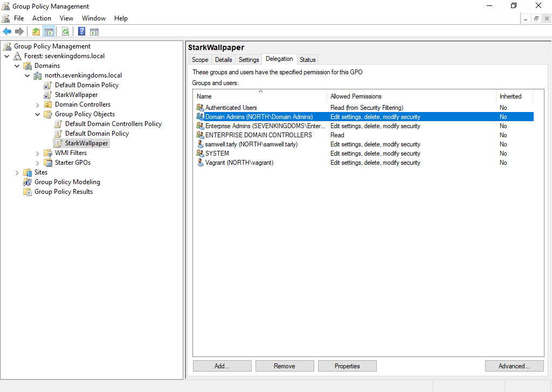
Task: Click the Advanced... button
Action: 514,366
